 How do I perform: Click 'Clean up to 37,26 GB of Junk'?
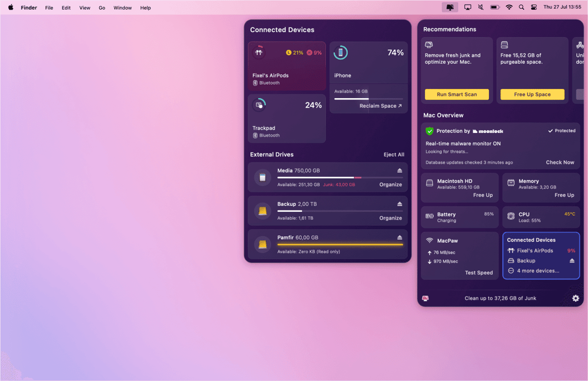[500, 298]
